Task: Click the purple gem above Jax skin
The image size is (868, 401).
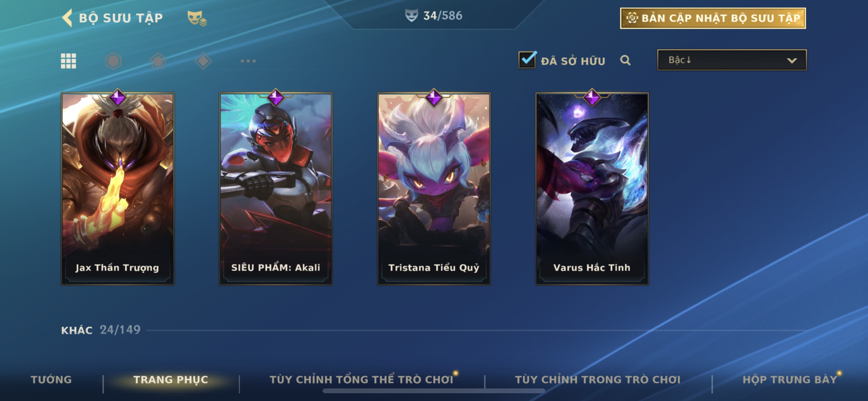Action: [118, 98]
